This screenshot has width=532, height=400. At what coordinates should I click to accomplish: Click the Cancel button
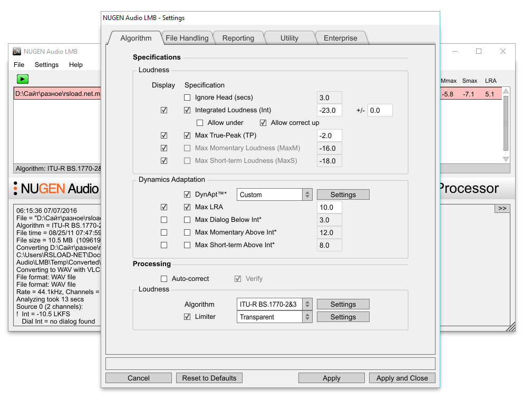[x=139, y=378]
